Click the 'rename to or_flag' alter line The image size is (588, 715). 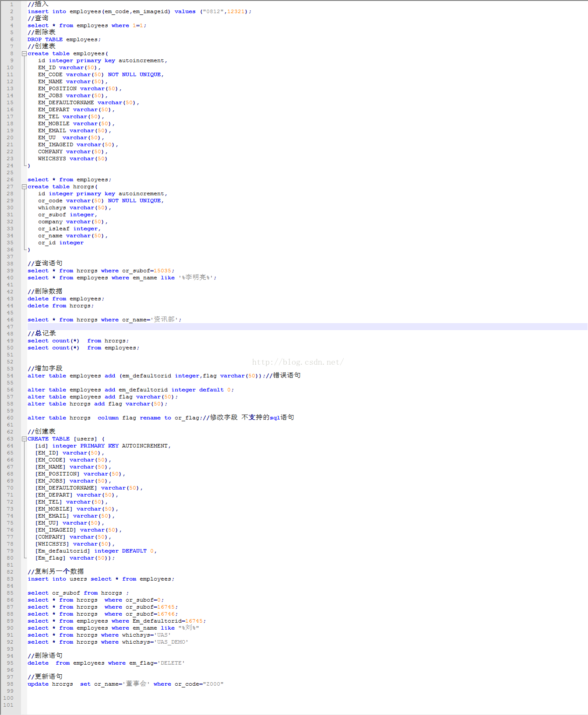(x=161, y=418)
